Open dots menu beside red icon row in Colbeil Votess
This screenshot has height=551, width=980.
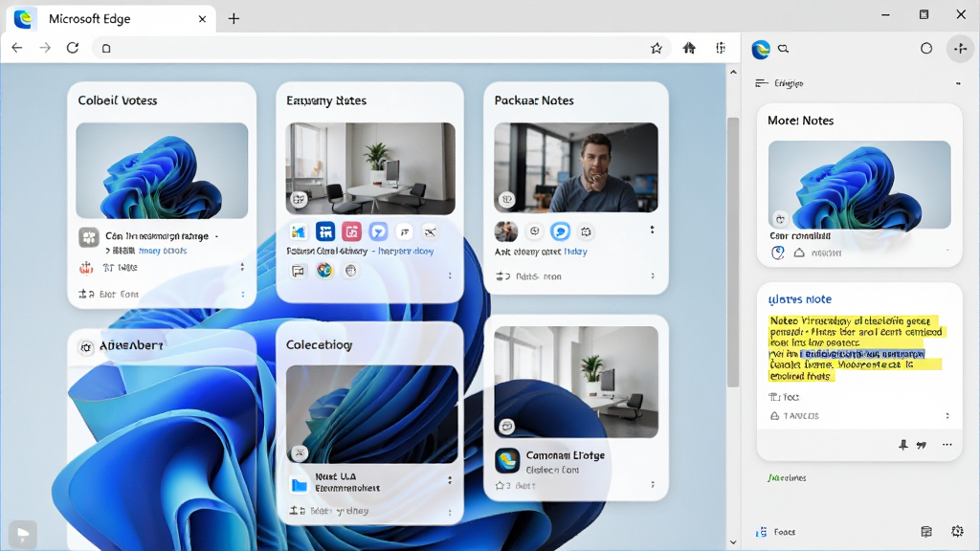(x=242, y=268)
